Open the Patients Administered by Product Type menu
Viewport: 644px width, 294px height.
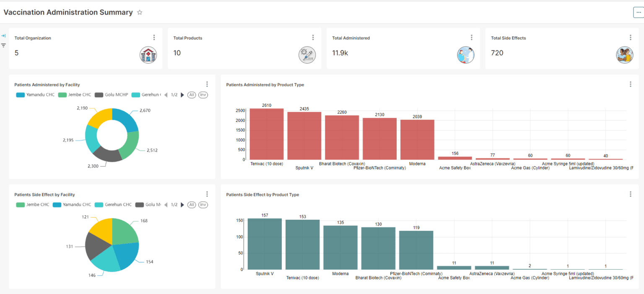pos(630,84)
